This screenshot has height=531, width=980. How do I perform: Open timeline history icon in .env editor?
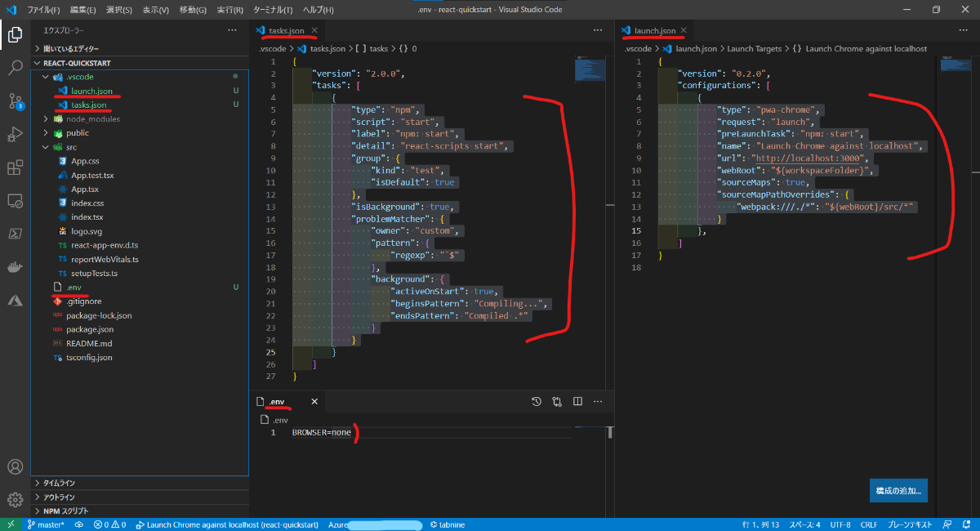coord(537,401)
